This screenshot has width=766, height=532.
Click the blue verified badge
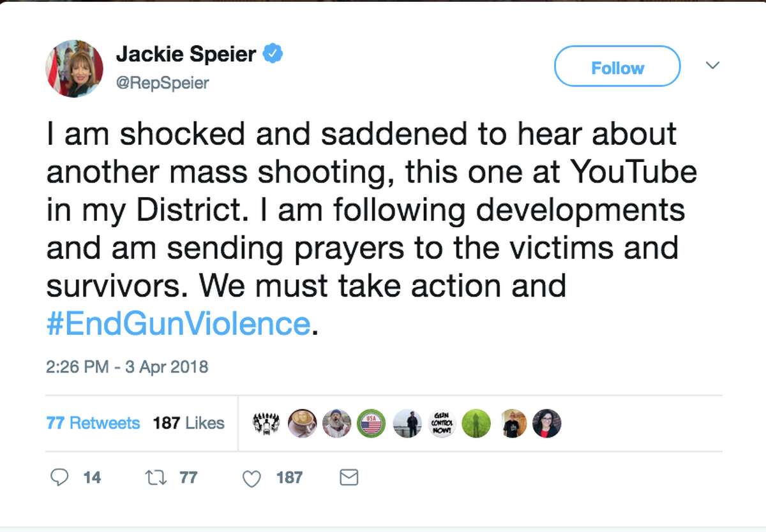point(274,55)
